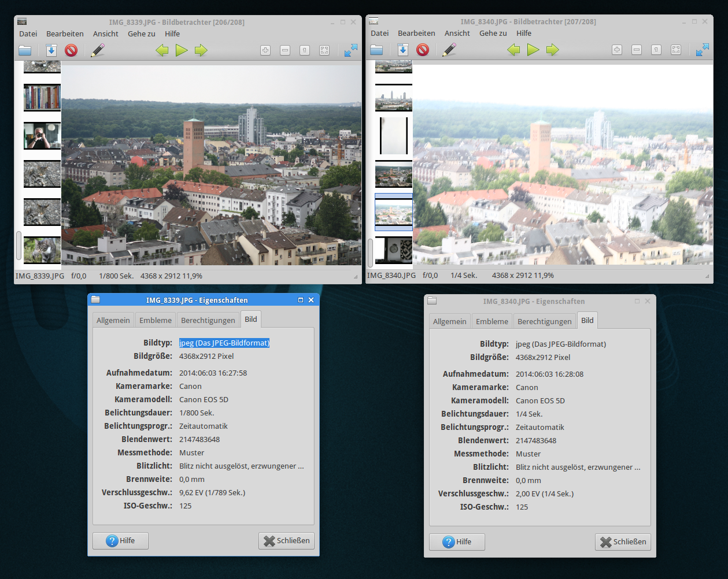Click save copy icon in IMG_8340 viewer toolbar
Viewport: 728px width, 579px height.
point(403,50)
